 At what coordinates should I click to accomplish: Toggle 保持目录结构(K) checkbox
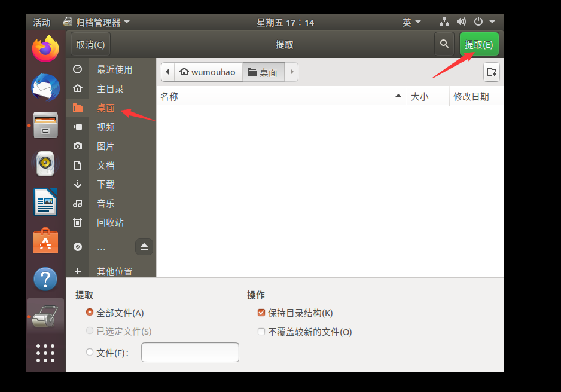261,313
